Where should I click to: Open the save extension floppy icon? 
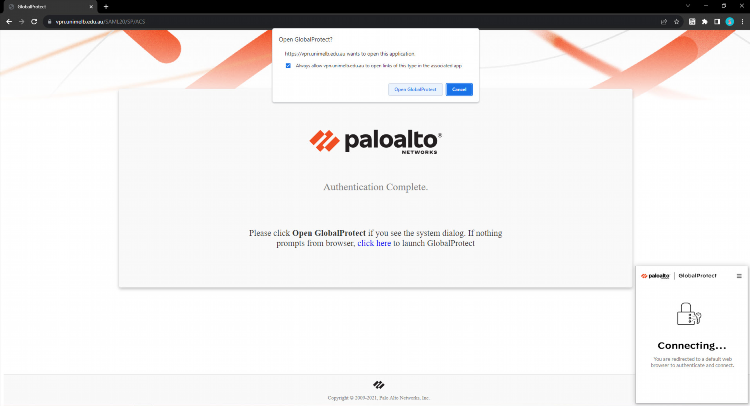(692, 22)
